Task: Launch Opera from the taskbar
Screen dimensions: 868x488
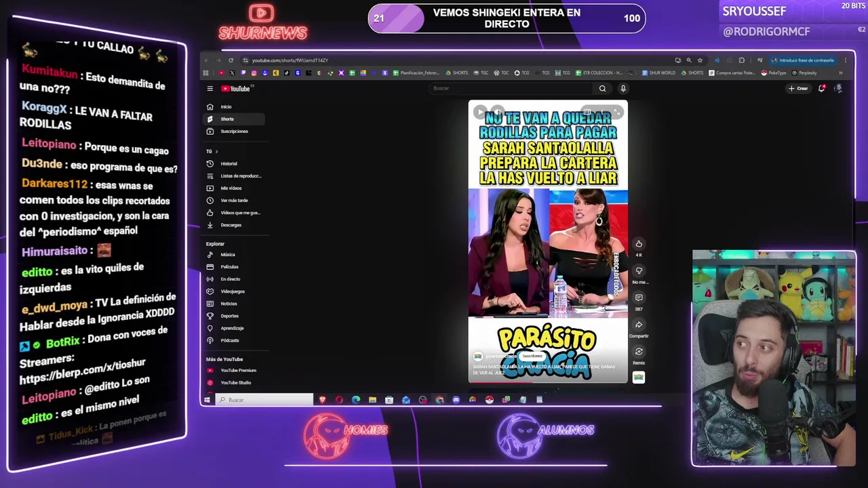Action: 339,400
